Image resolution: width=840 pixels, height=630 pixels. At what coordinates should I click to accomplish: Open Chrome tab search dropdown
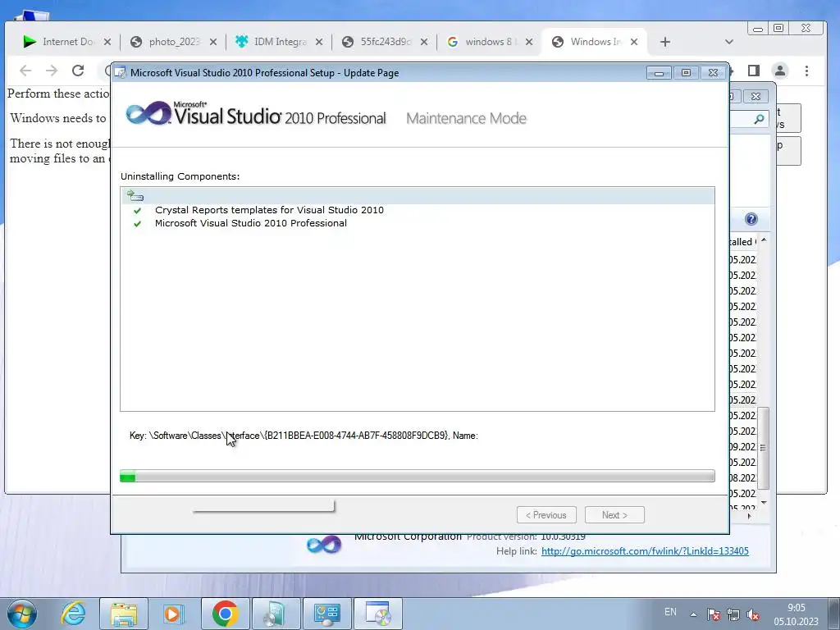tap(728, 42)
